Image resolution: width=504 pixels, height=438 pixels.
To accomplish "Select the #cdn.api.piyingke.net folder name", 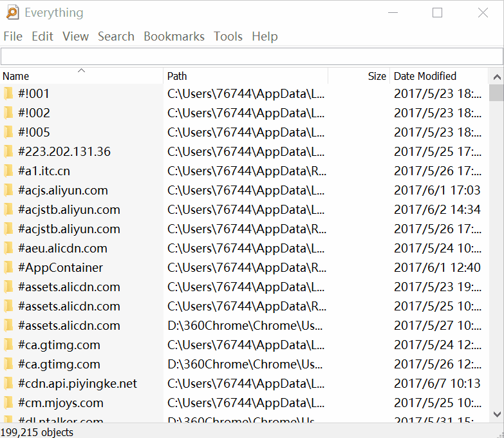I will (77, 384).
